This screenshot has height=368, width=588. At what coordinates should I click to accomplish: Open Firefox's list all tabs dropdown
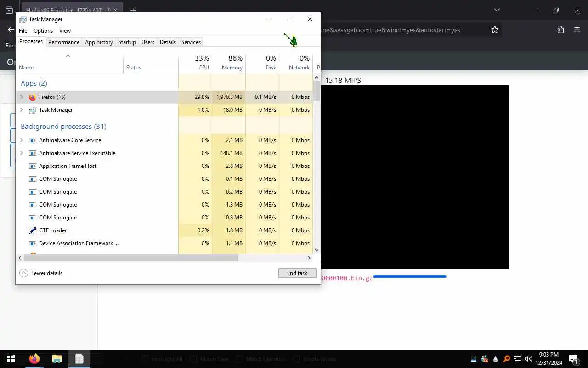[497, 10]
